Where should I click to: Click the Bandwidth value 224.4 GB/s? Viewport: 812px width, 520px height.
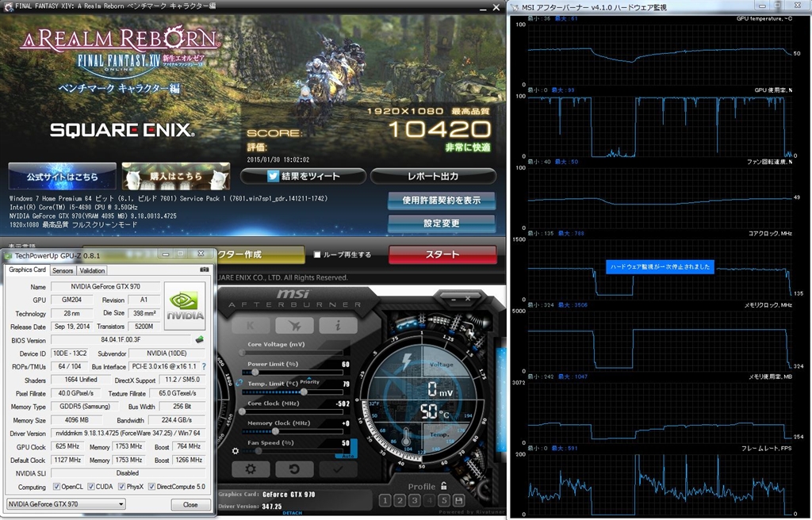pyautogui.click(x=177, y=419)
